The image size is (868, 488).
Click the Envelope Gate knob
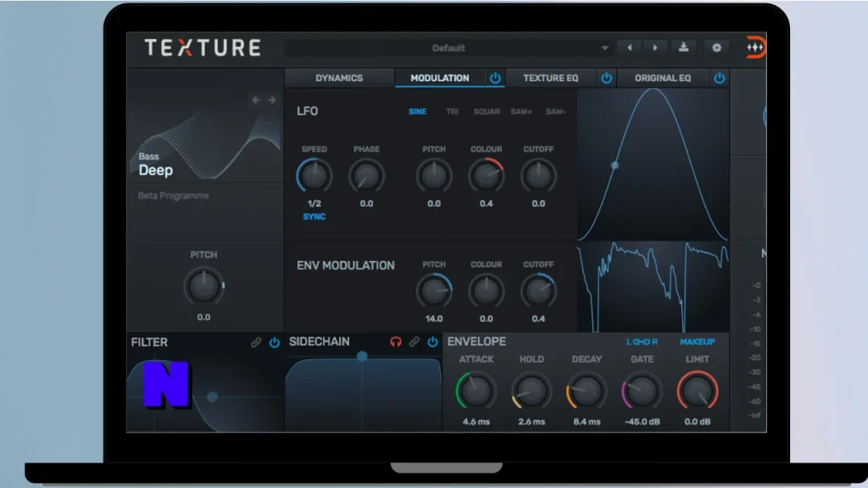(x=642, y=391)
